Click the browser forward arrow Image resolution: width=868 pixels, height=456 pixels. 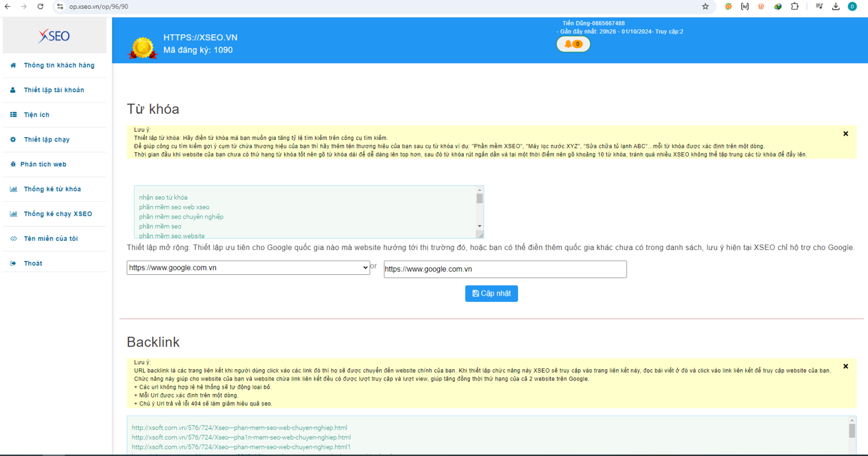click(24, 7)
